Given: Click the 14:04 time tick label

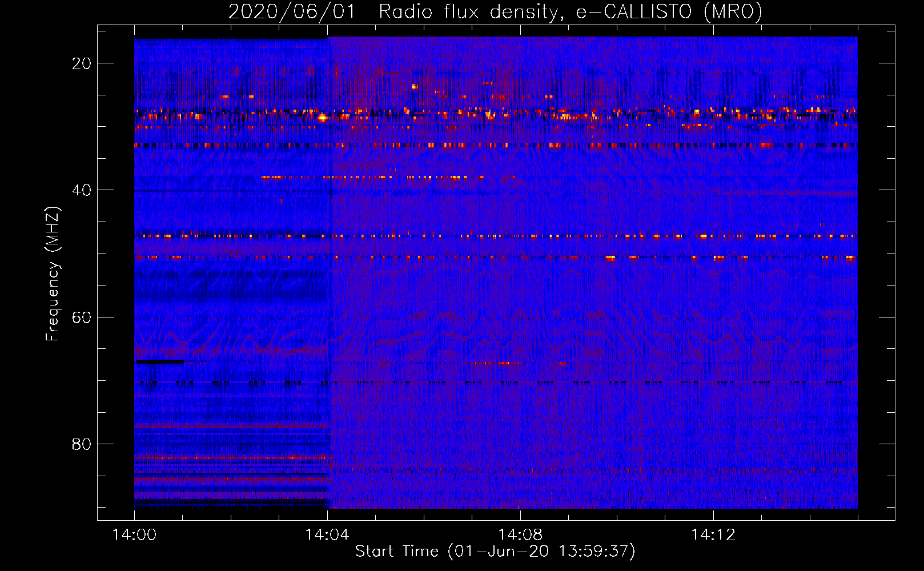Looking at the screenshot, I should [x=327, y=534].
